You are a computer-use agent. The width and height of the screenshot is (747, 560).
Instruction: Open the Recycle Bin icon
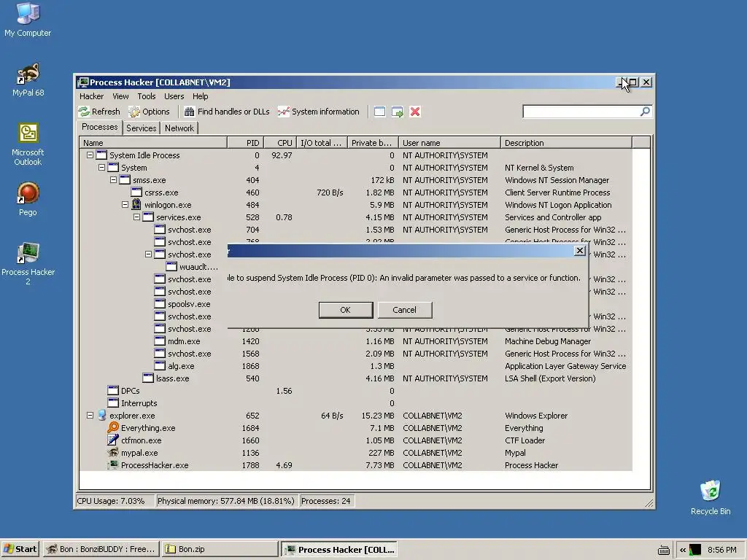[x=711, y=497]
